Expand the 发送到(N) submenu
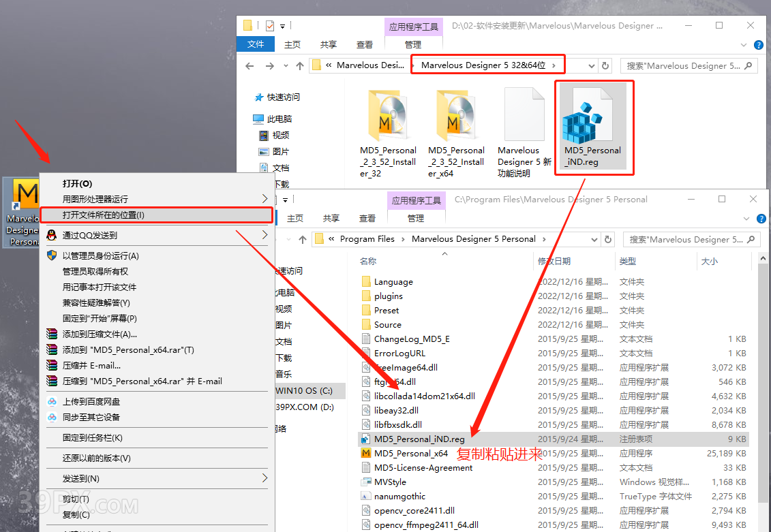 [264, 478]
